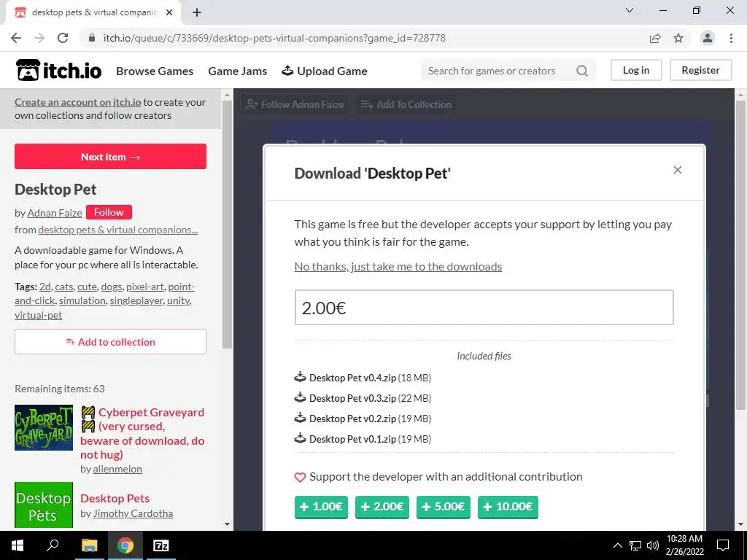The width and height of the screenshot is (747, 560).
Task: Open 'Create an account on itch.io' link
Action: click(x=77, y=102)
